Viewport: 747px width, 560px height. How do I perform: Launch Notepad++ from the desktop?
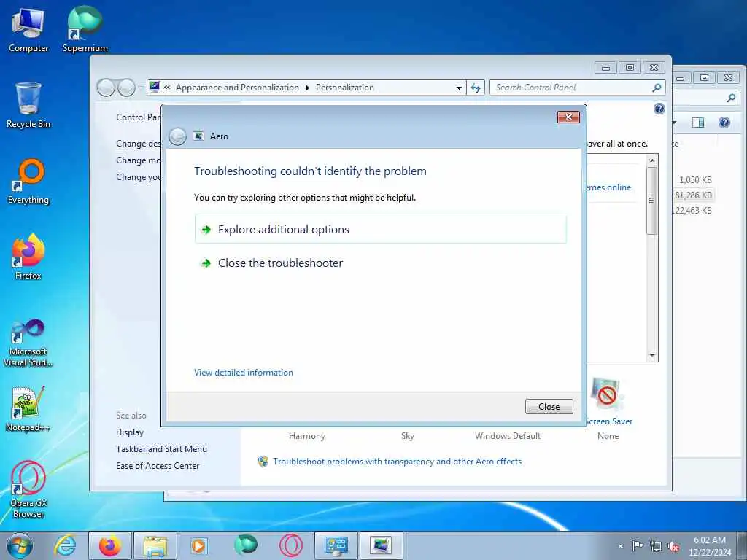click(28, 410)
